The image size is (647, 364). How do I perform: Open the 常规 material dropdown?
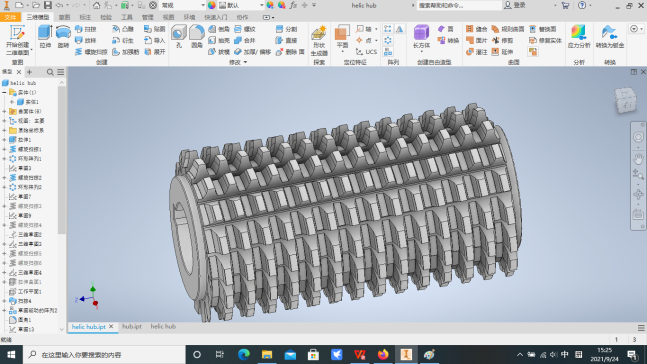click(183, 5)
